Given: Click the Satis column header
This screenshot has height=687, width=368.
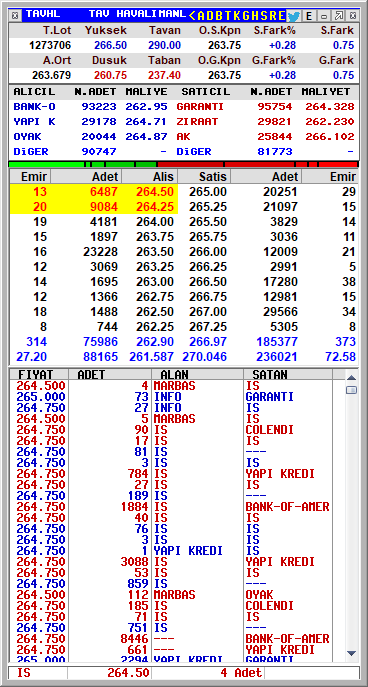Looking at the screenshot, I should [x=204, y=177].
